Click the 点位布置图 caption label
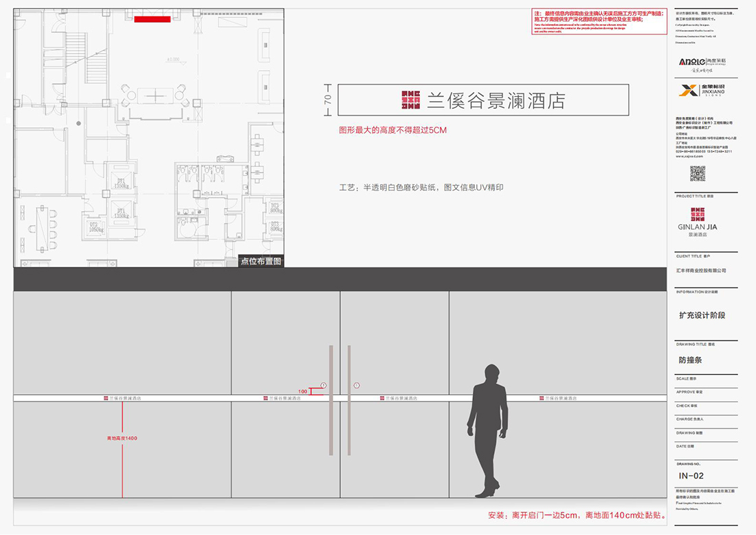Image resolution: width=756 pixels, height=535 pixels. [x=261, y=261]
